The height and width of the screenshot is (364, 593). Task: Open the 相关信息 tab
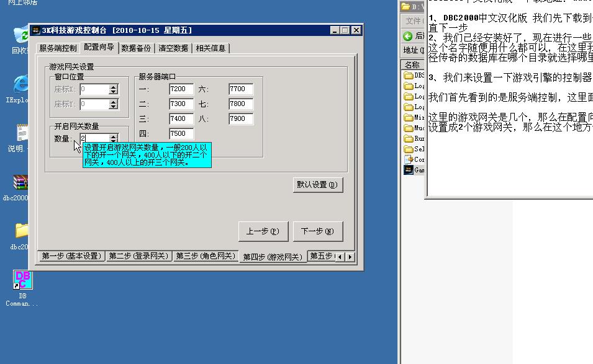pyautogui.click(x=210, y=48)
